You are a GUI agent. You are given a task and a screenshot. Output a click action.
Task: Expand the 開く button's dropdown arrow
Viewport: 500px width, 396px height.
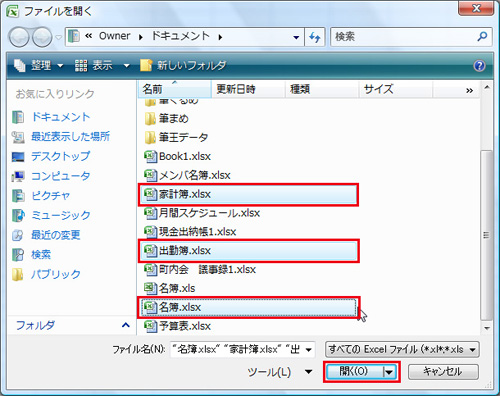pyautogui.click(x=389, y=371)
